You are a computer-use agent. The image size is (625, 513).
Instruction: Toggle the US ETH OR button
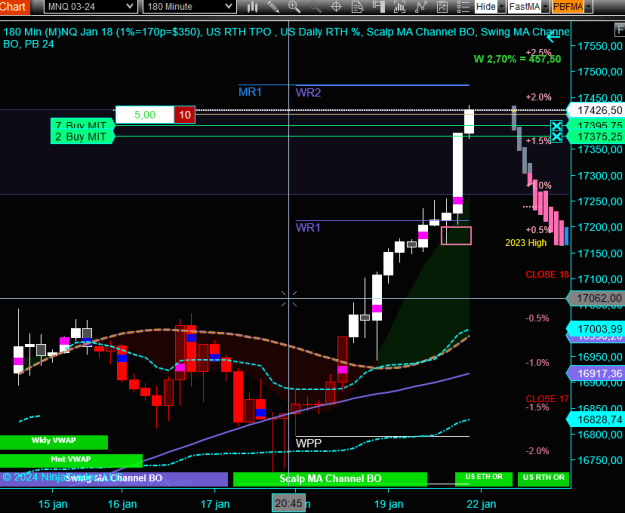(483, 479)
